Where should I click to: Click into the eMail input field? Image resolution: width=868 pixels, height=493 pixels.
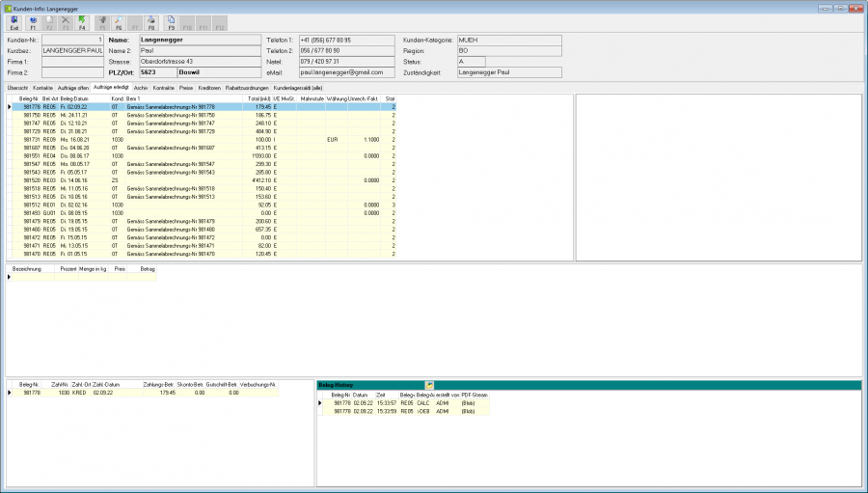click(x=346, y=72)
